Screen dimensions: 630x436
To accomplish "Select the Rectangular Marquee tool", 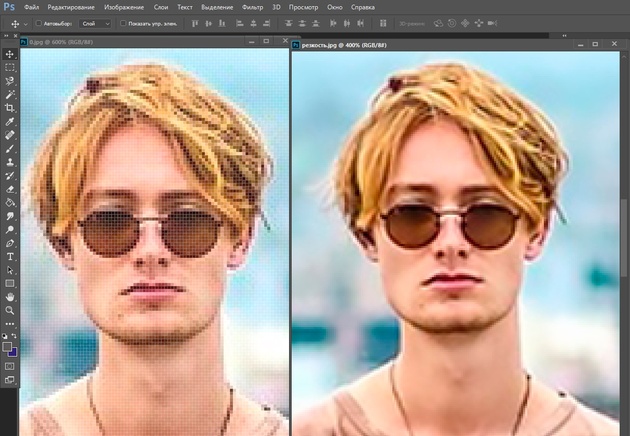I will [x=10, y=67].
